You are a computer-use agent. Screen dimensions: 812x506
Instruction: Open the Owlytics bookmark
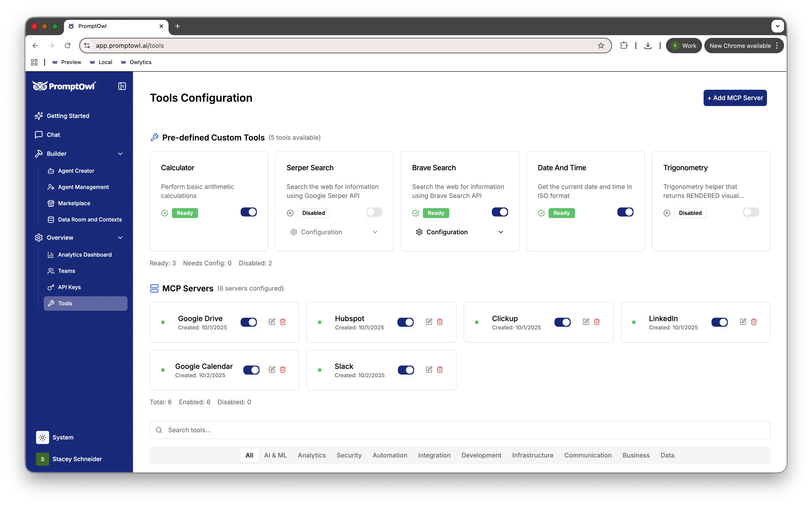(x=136, y=62)
